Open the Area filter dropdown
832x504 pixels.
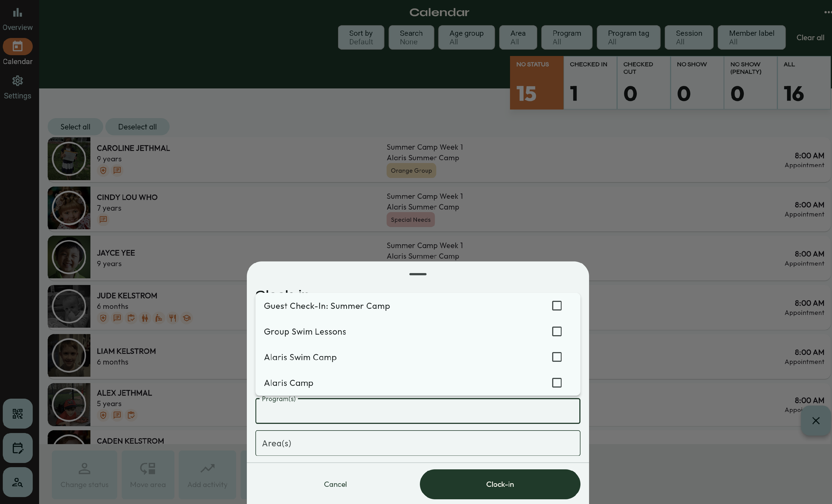(518, 37)
